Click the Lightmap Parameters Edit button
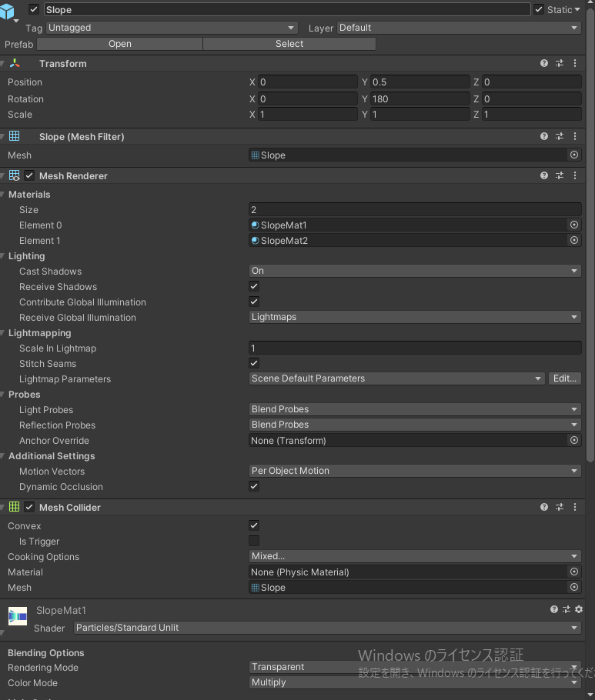595x700 pixels. coord(565,378)
